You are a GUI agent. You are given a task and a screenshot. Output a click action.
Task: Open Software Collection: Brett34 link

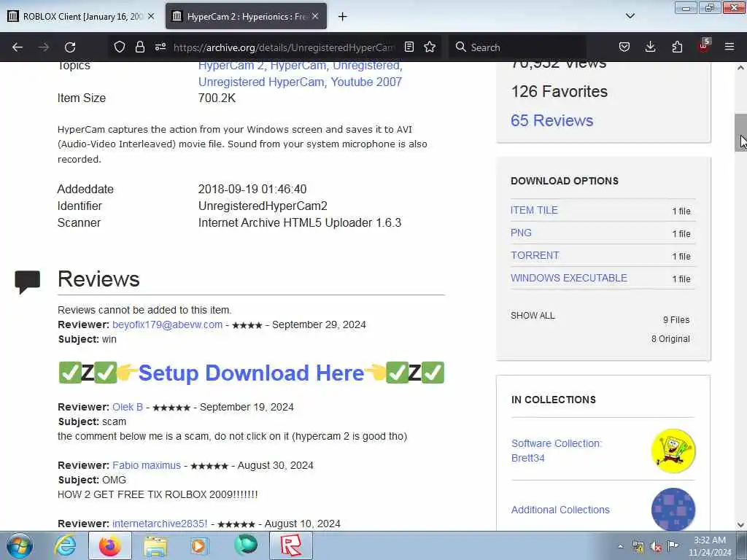coord(557,451)
